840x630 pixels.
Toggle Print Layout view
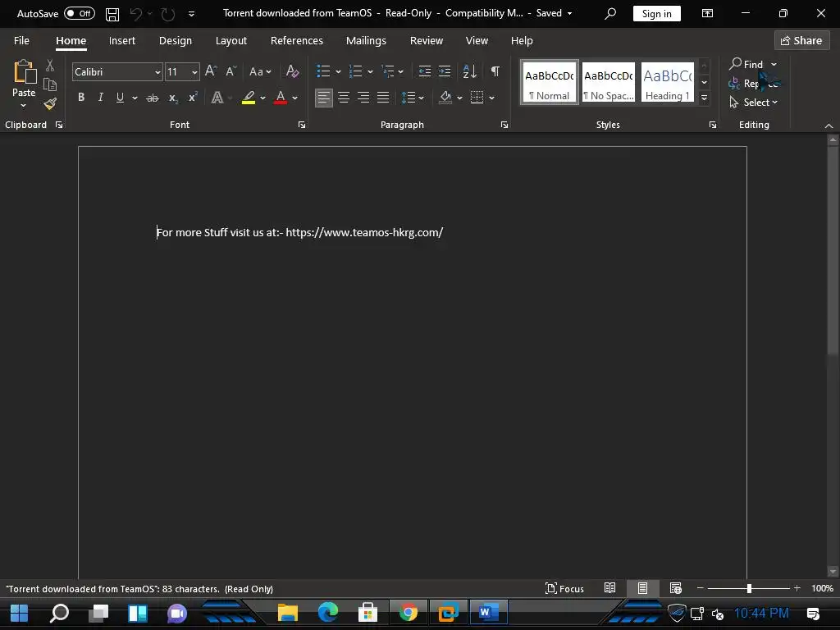[642, 588]
